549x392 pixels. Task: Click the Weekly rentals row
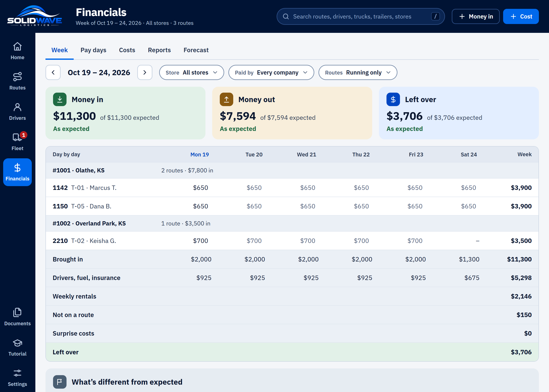[x=292, y=296]
